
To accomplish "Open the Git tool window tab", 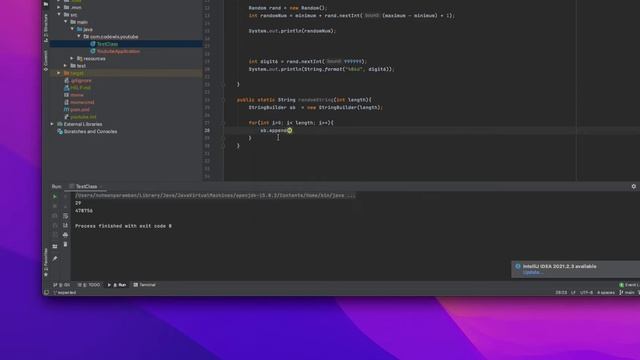I will click(x=61, y=285).
